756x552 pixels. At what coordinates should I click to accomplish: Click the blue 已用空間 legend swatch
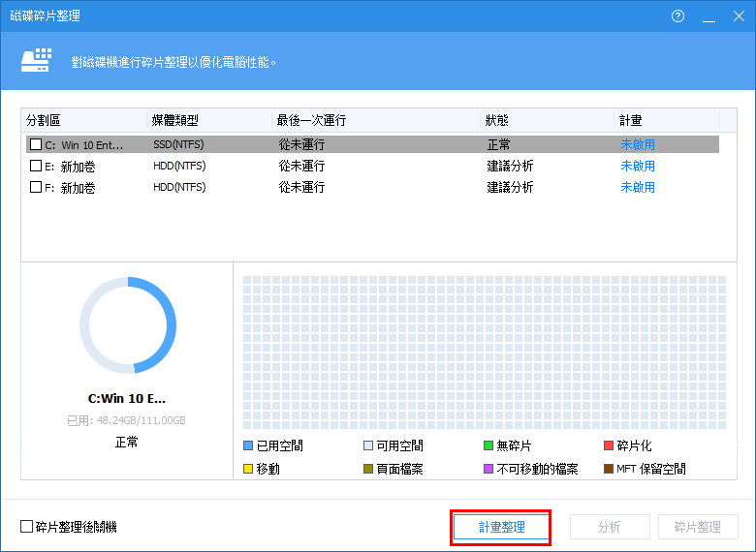pos(248,445)
